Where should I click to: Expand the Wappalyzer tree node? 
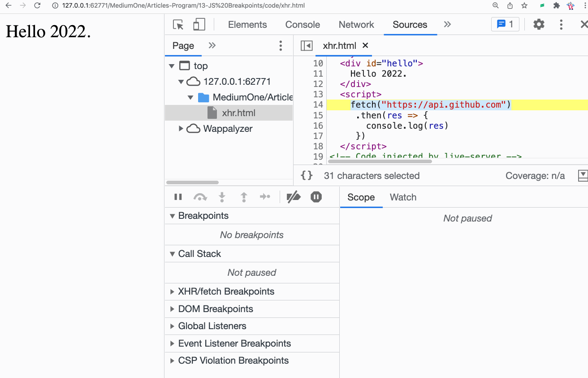181,129
